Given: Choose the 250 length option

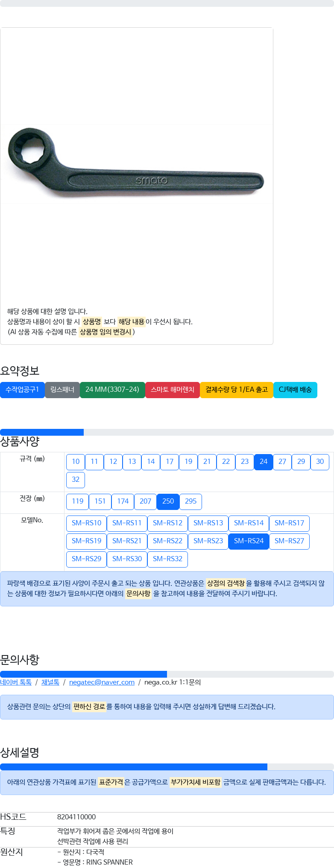Looking at the screenshot, I should point(168,501).
